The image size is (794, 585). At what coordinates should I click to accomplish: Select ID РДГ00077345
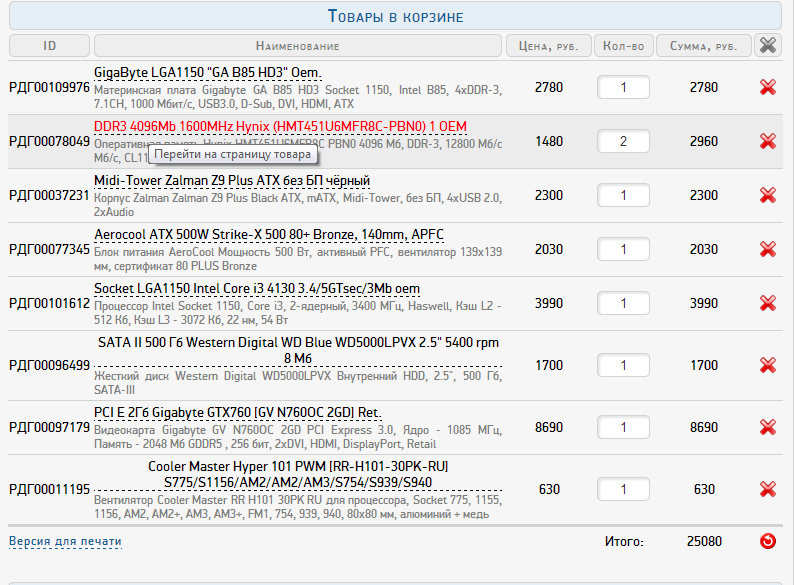click(49, 249)
